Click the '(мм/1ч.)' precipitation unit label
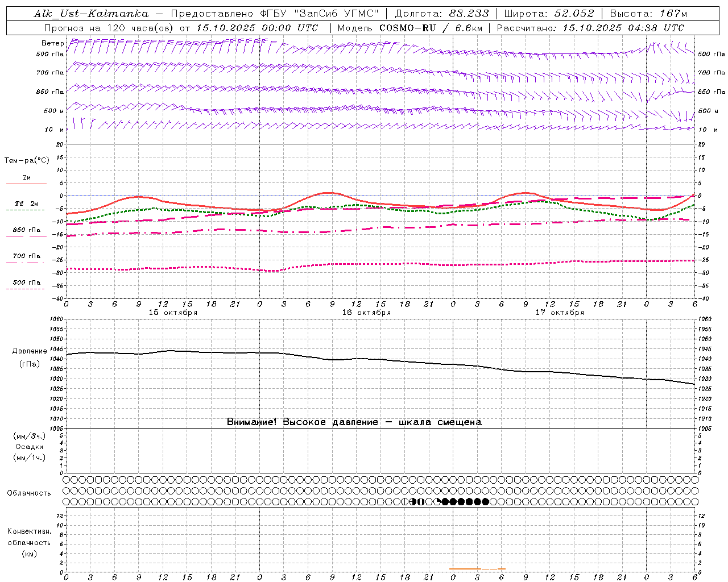This screenshot has width=728, height=582. tap(29, 458)
